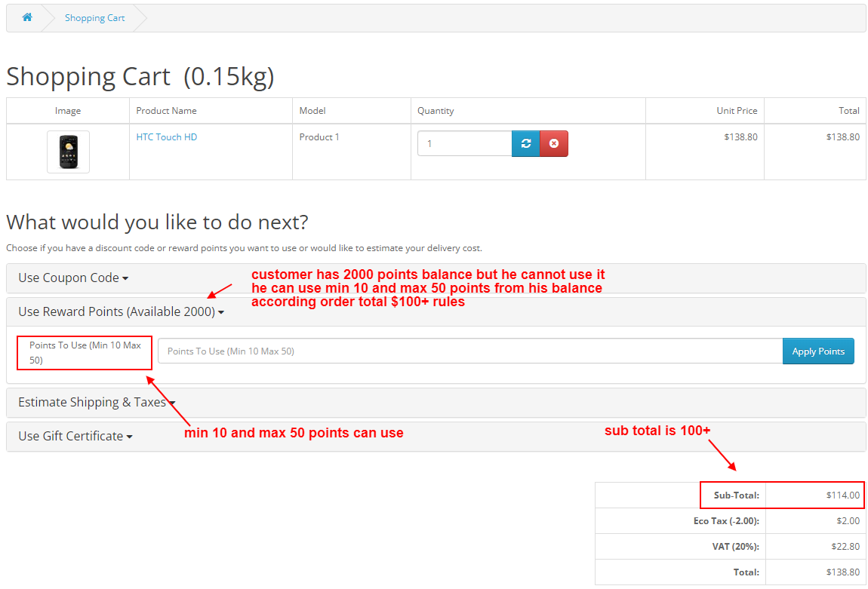The width and height of the screenshot is (868, 589).
Task: Open the Shopping Cart breadcrumb link
Action: (94, 18)
